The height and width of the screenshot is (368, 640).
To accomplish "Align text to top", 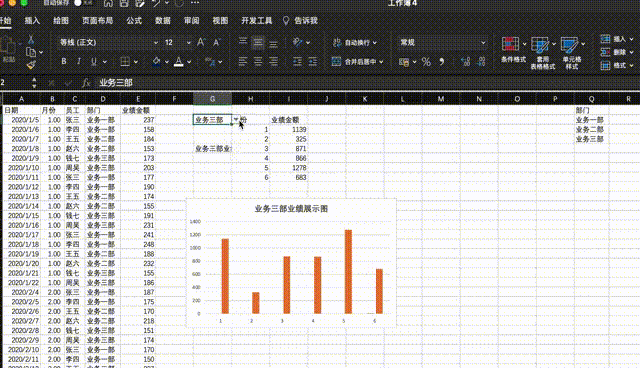I will [243, 42].
